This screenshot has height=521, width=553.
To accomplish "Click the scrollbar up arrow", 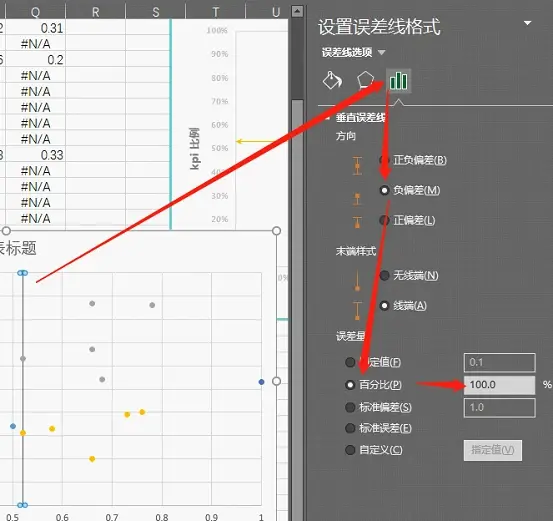I will coord(297,11).
